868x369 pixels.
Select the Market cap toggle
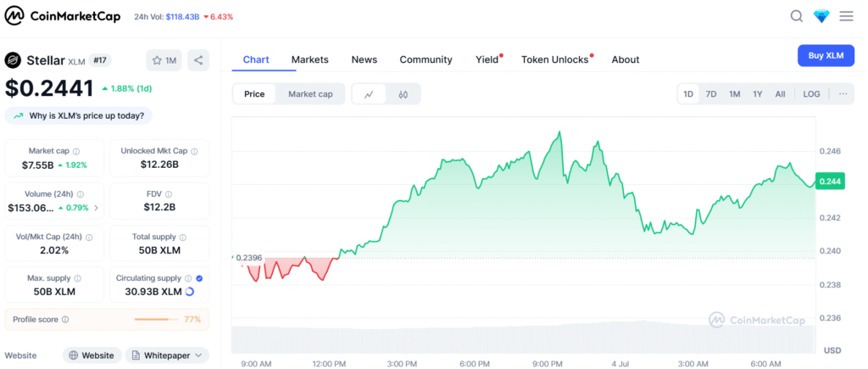click(310, 94)
